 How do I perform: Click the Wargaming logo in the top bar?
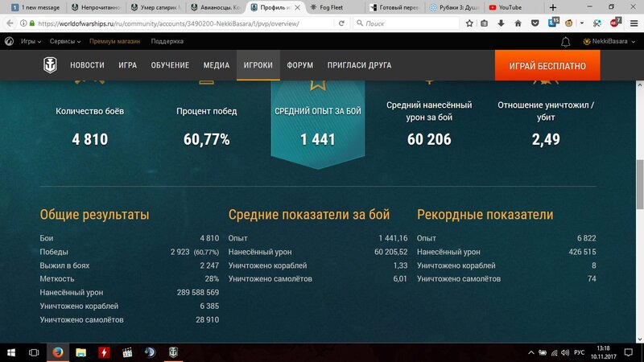9,42
